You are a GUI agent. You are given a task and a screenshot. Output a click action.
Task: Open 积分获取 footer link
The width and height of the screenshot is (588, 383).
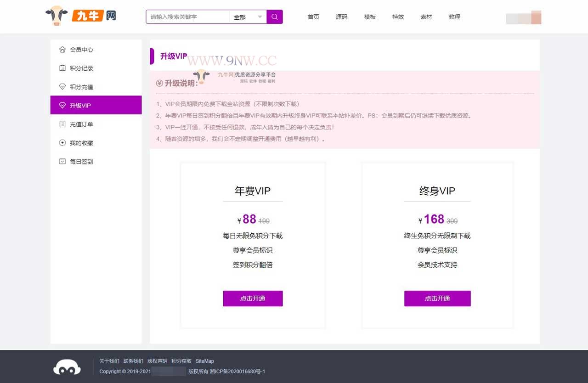tap(181, 361)
